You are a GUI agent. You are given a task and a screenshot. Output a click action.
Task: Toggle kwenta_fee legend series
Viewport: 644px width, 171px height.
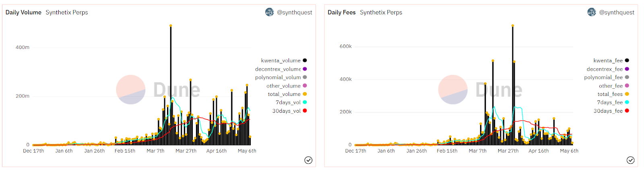611,61
